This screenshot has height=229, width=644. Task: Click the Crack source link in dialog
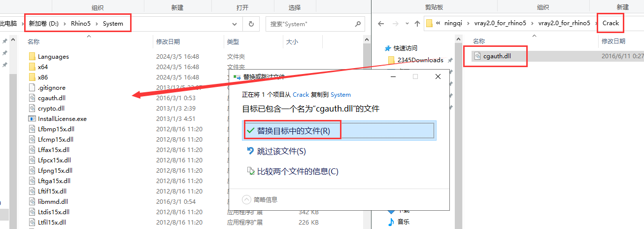301,95
